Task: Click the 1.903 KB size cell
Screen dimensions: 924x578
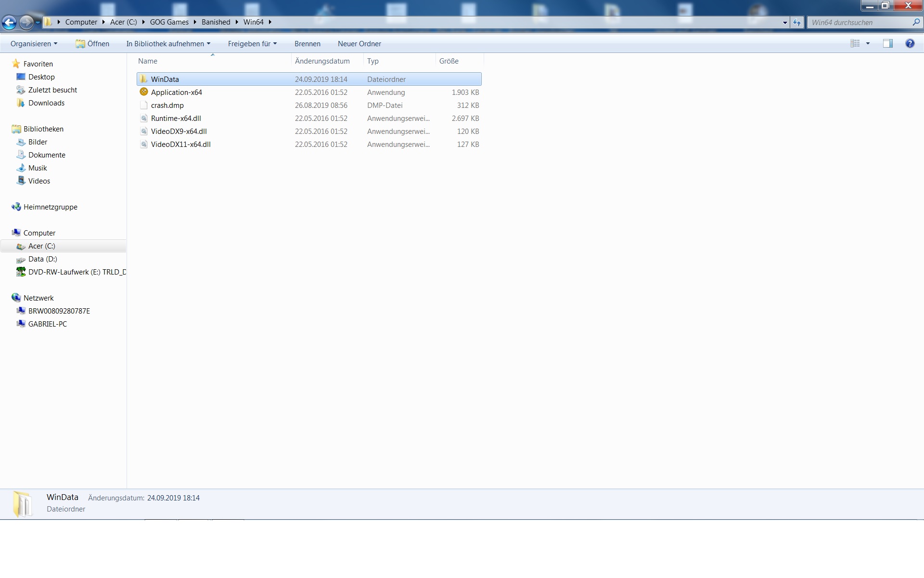Action: 465,92
